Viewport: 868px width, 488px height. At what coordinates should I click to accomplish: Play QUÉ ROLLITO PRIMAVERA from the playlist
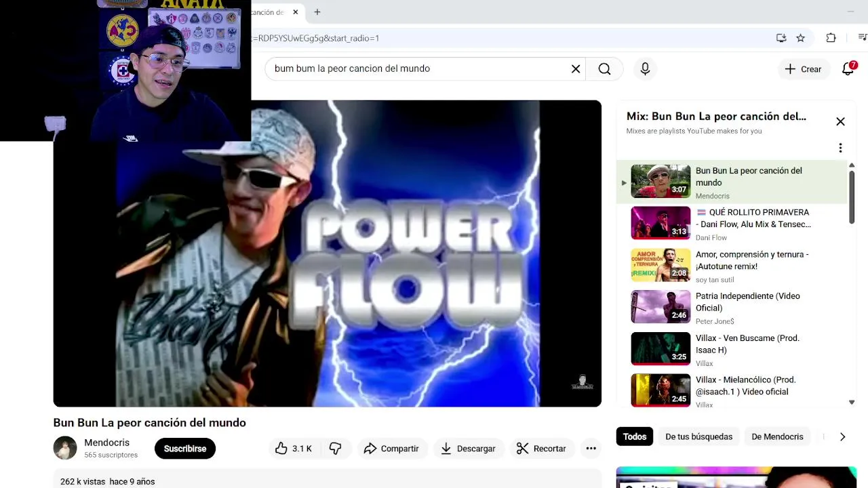click(732, 224)
